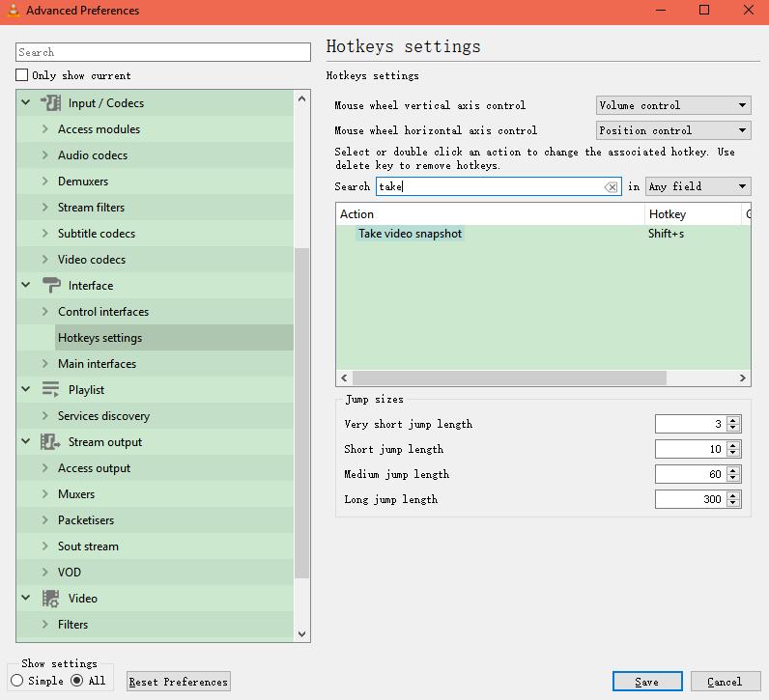Select the All settings radio button
Image resolution: width=769 pixels, height=700 pixels.
click(x=76, y=681)
